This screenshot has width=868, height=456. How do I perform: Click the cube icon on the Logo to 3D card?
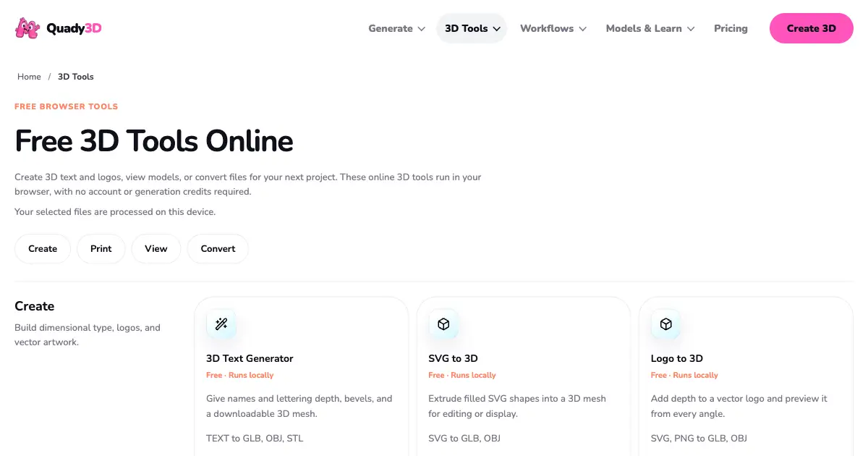click(665, 324)
